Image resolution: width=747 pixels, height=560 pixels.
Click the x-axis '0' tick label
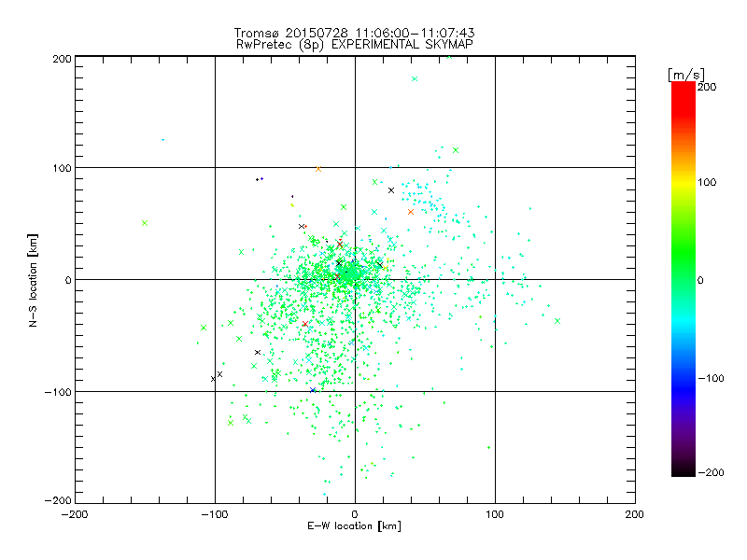click(x=355, y=514)
